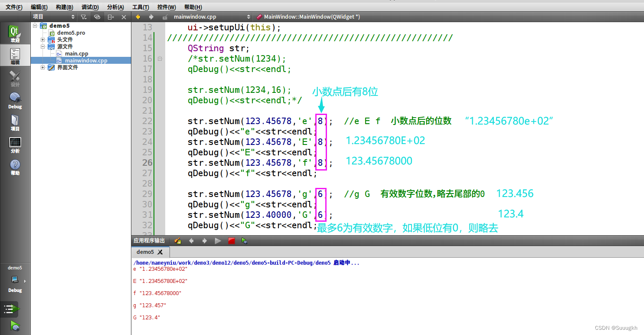Collapse the 源文件 sources folder
The image size is (644, 335).
click(43, 46)
